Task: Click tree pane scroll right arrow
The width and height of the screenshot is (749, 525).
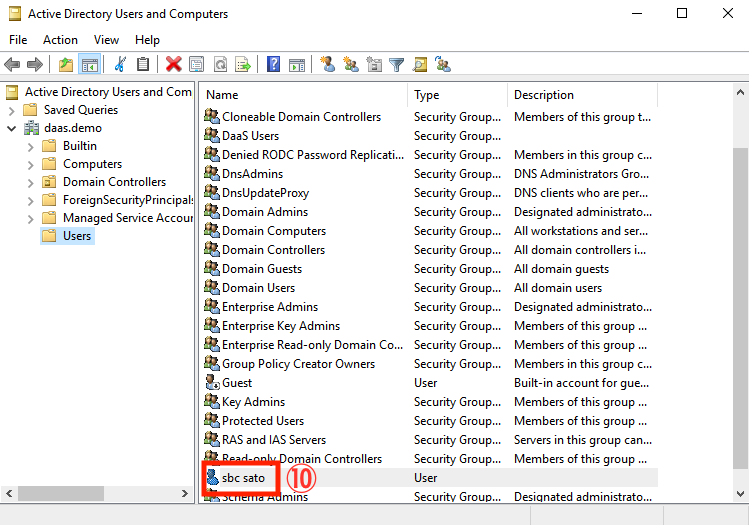Action: (x=185, y=493)
